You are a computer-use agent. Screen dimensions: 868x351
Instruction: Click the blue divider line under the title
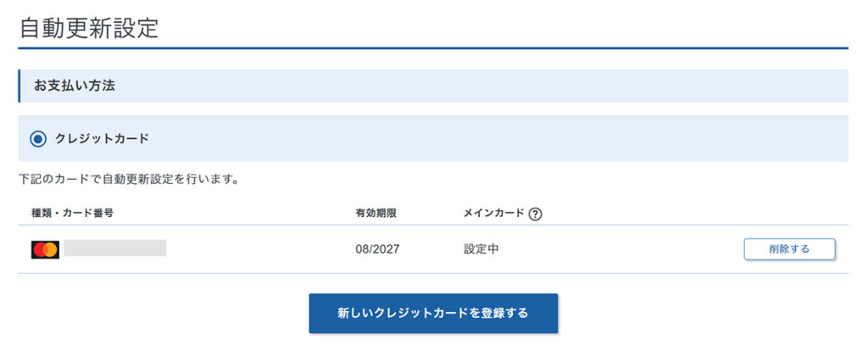pos(433,48)
